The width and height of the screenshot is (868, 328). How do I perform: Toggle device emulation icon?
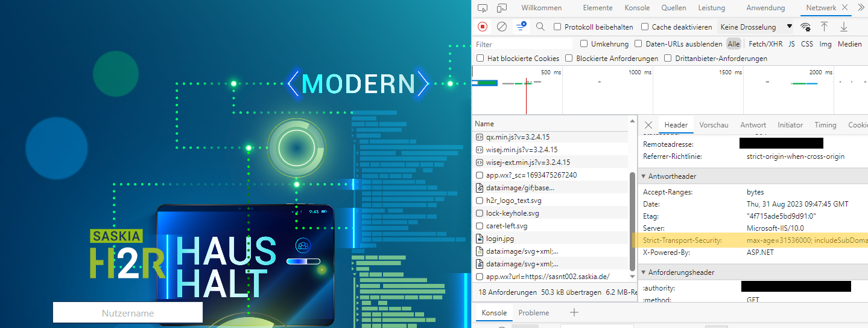(x=502, y=8)
